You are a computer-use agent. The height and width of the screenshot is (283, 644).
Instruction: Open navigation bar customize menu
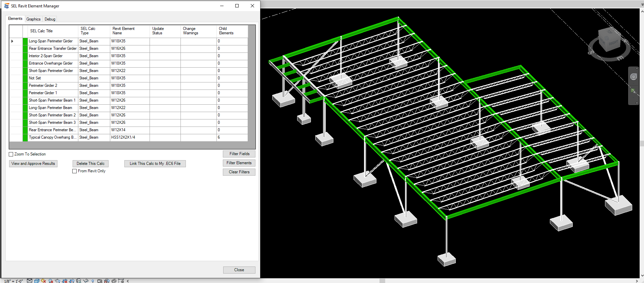point(637,103)
